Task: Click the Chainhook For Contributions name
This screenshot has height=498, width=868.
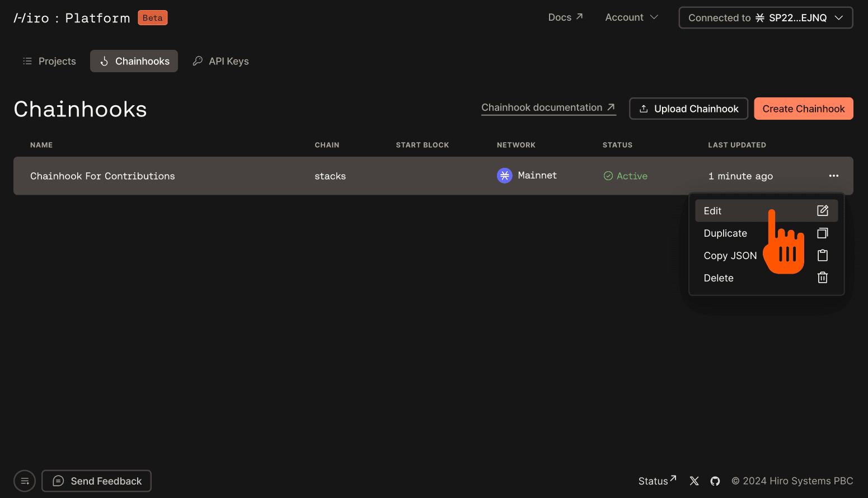Action: tap(102, 176)
